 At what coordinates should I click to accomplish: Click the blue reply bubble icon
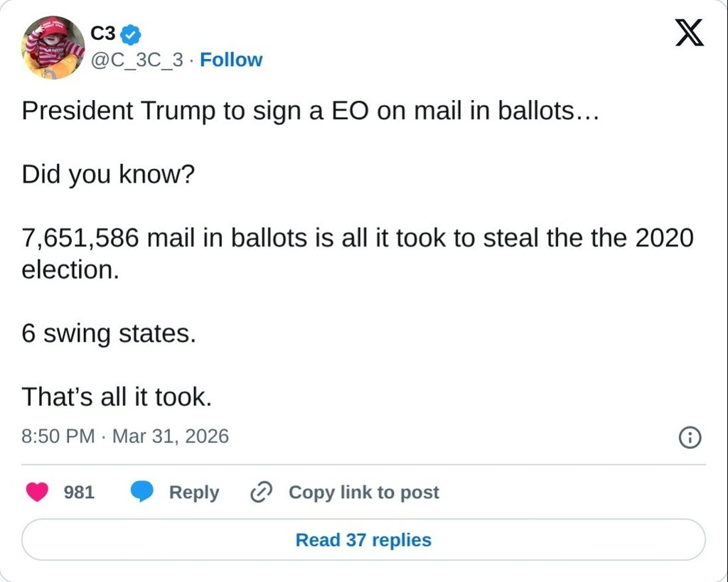click(142, 492)
